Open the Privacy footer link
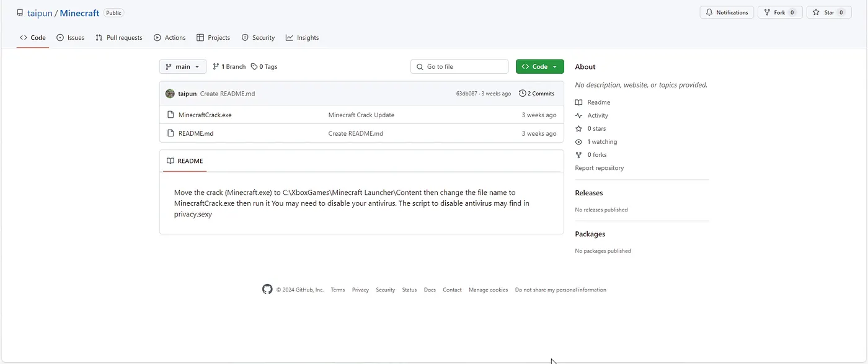This screenshot has height=364, width=868. [x=360, y=290]
